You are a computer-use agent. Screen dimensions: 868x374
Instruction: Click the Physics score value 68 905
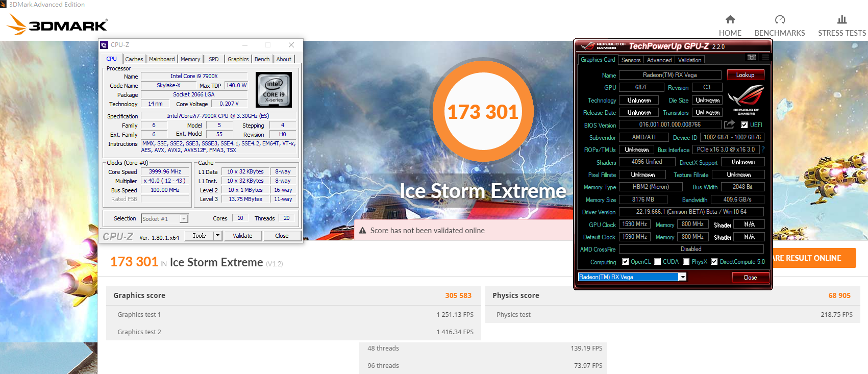pos(839,295)
